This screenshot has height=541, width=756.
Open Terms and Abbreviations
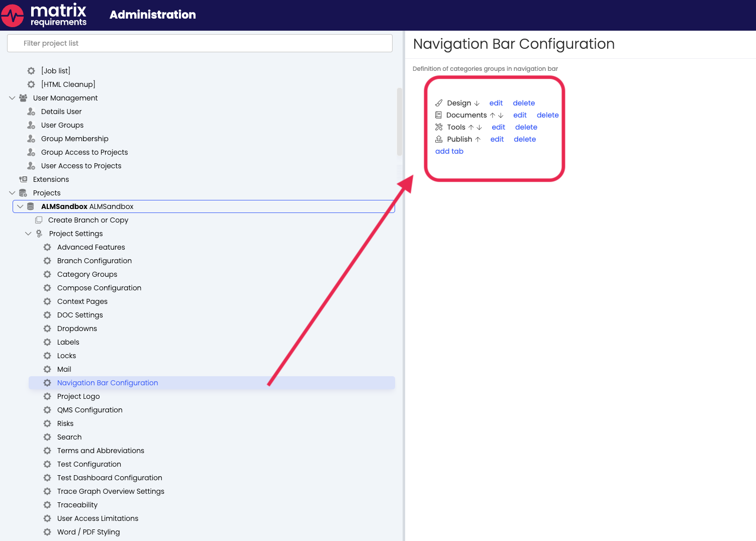[x=101, y=451]
